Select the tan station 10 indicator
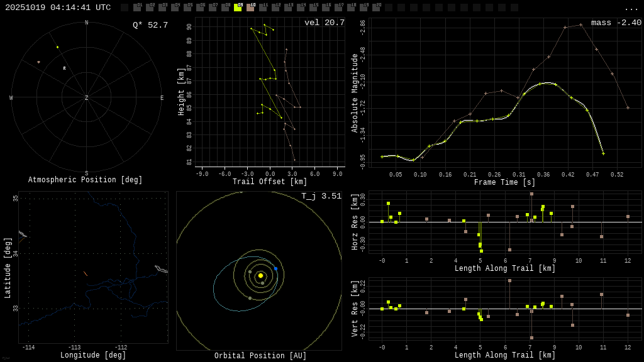The height and width of the screenshot is (362, 644). pos(250,8)
